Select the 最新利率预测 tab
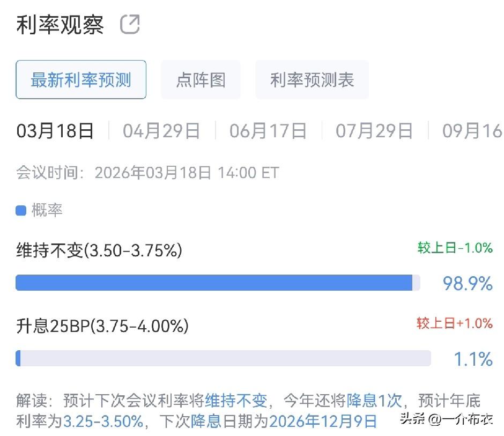Viewport: 504px width, 436px height. click(81, 79)
